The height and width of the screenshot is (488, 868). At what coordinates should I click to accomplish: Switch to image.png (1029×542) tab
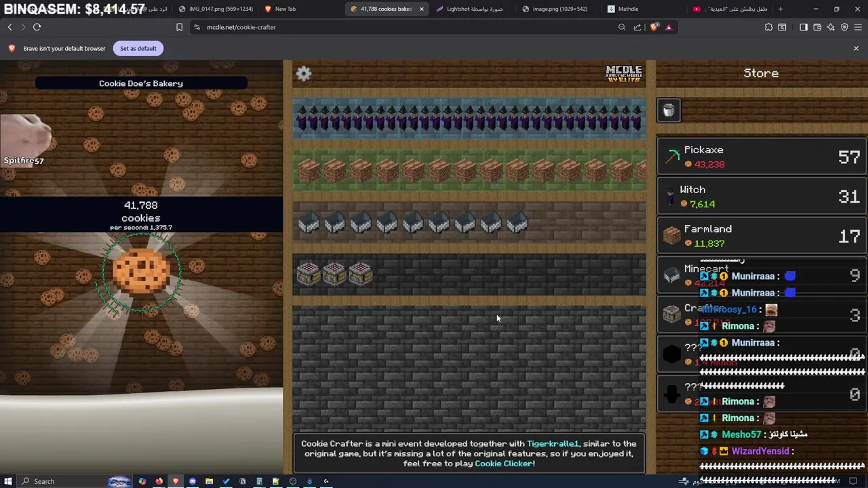(558, 9)
